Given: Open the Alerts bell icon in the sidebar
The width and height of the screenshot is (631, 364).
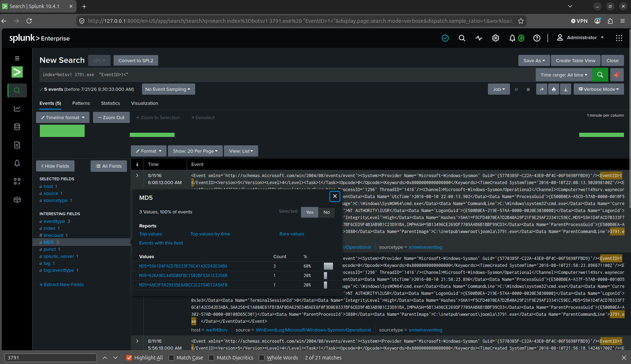Looking at the screenshot, I should tap(17, 163).
